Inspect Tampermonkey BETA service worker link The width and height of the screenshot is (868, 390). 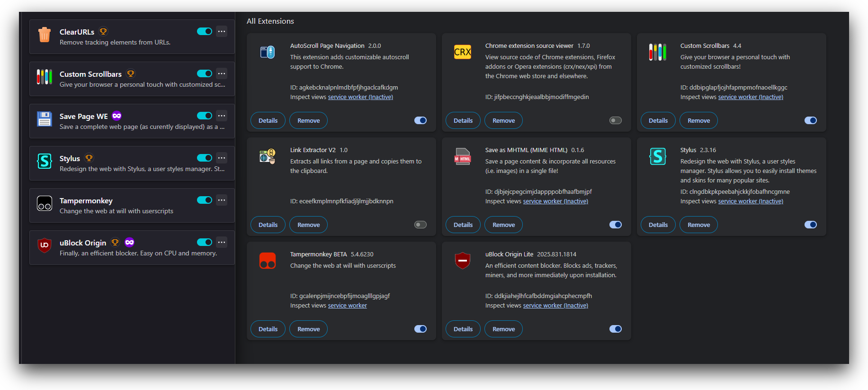(x=348, y=306)
